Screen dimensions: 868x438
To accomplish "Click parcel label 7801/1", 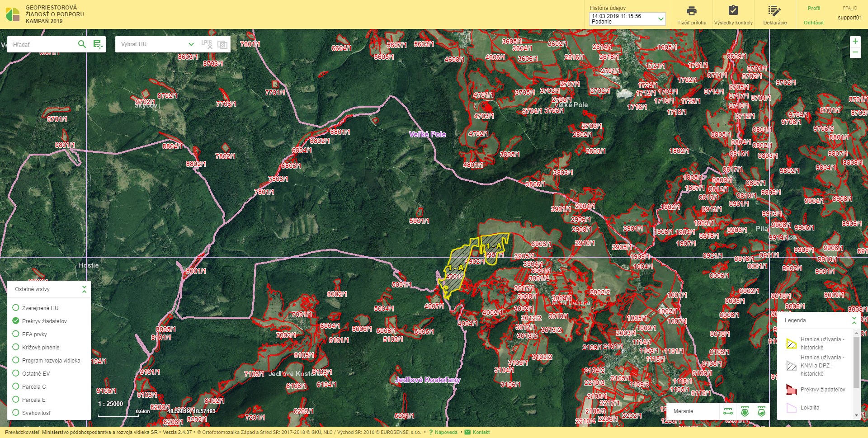I will pyautogui.click(x=264, y=192).
